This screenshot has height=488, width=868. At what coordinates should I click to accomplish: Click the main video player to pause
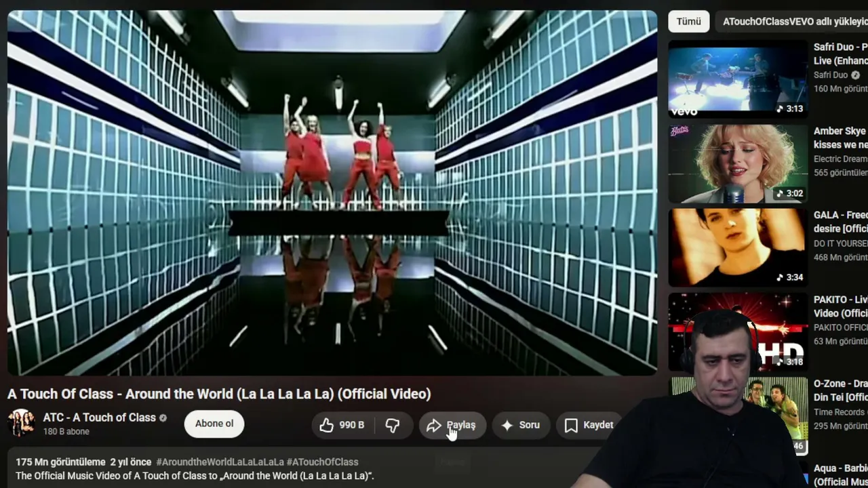(332, 192)
